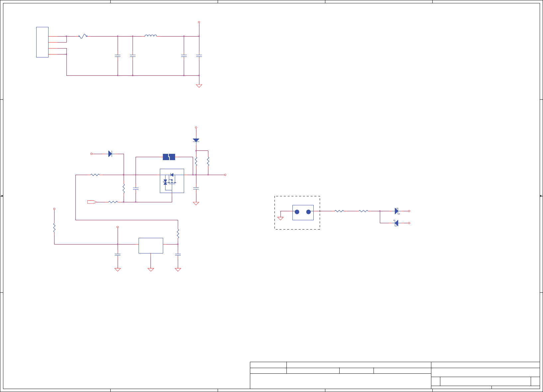
Task: Select lone vertical resistor at far left
Action: tap(54, 228)
